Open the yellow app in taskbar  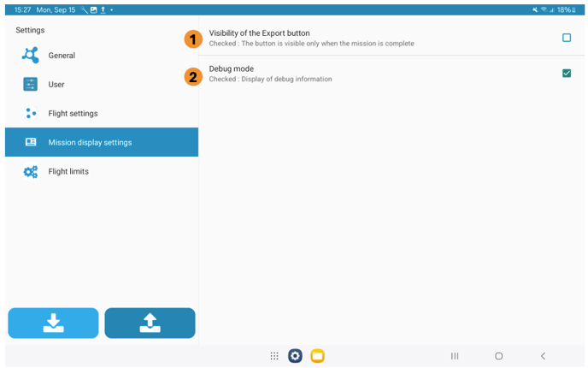[317, 356]
